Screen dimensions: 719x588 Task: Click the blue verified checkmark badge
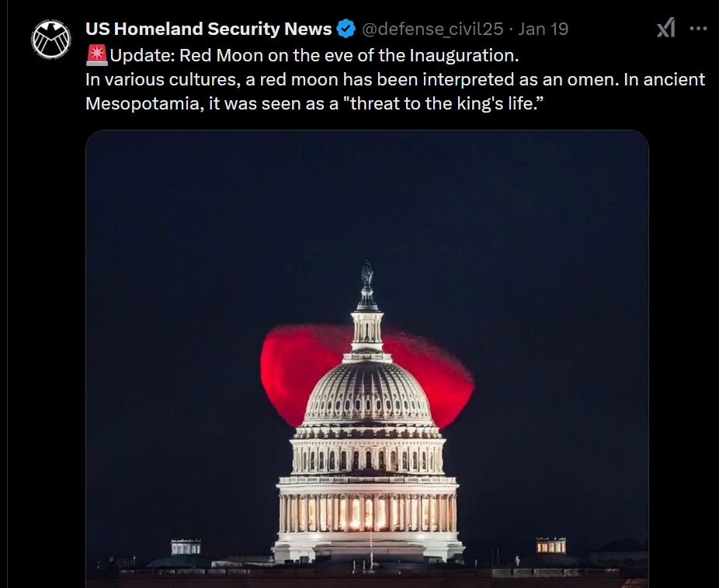346,29
